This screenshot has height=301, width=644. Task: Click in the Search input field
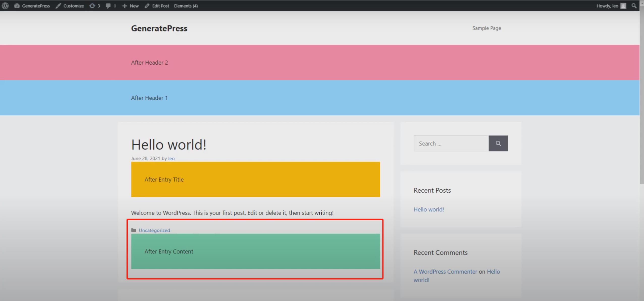[451, 143]
